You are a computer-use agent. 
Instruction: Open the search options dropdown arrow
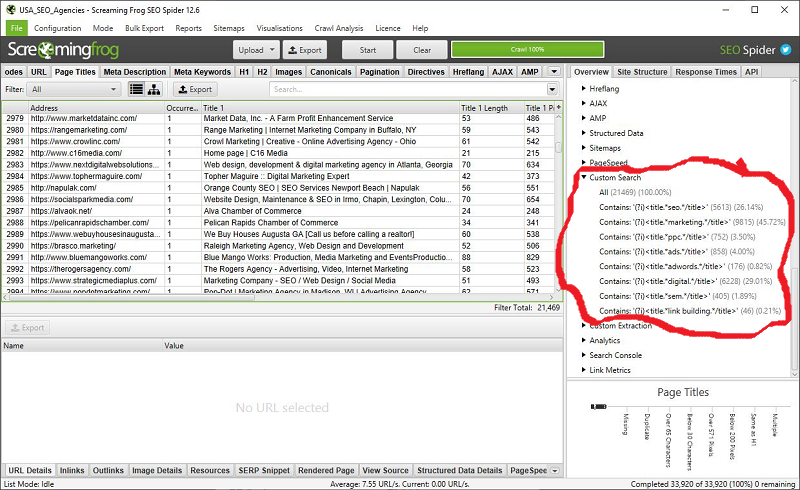pos(552,89)
